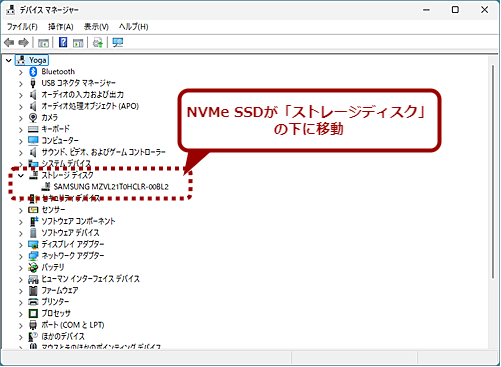The width and height of the screenshot is (501, 367).
Task: Open the Properties toolbar icon
Action: [43, 43]
